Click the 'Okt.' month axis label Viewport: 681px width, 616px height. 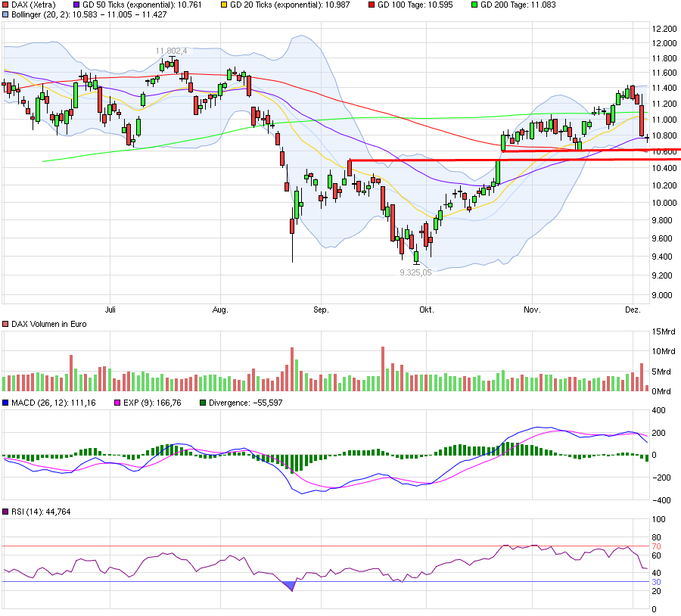point(427,310)
